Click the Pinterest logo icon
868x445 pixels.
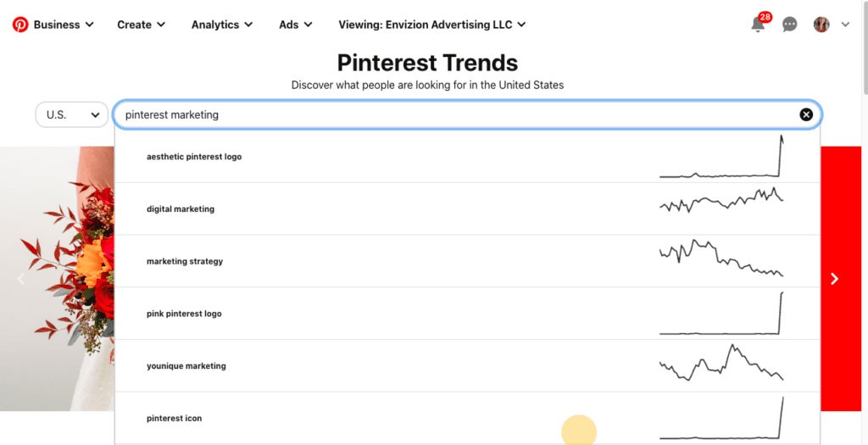20,25
